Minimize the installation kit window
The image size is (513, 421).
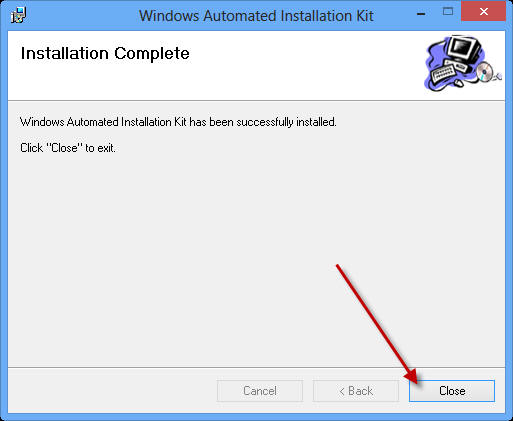point(421,14)
